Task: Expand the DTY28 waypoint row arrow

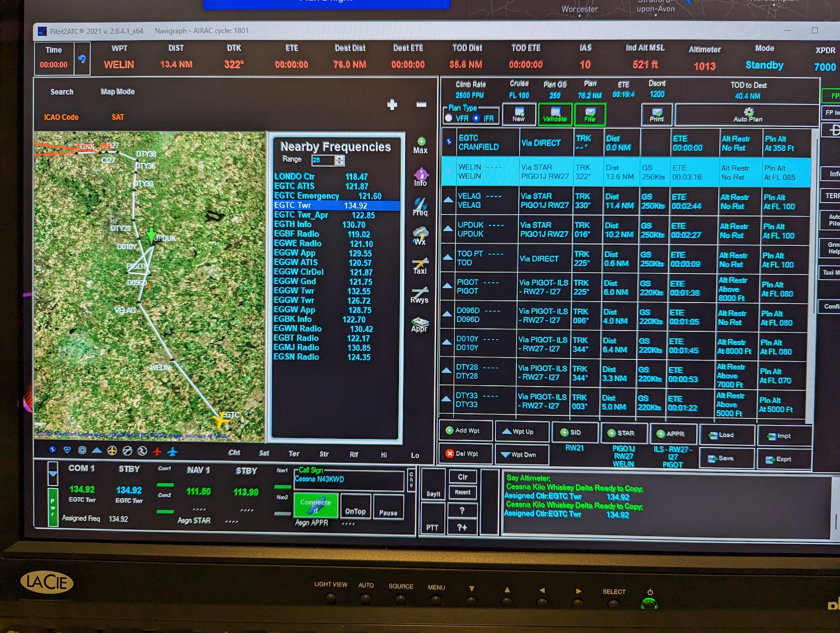Action: tap(446, 371)
